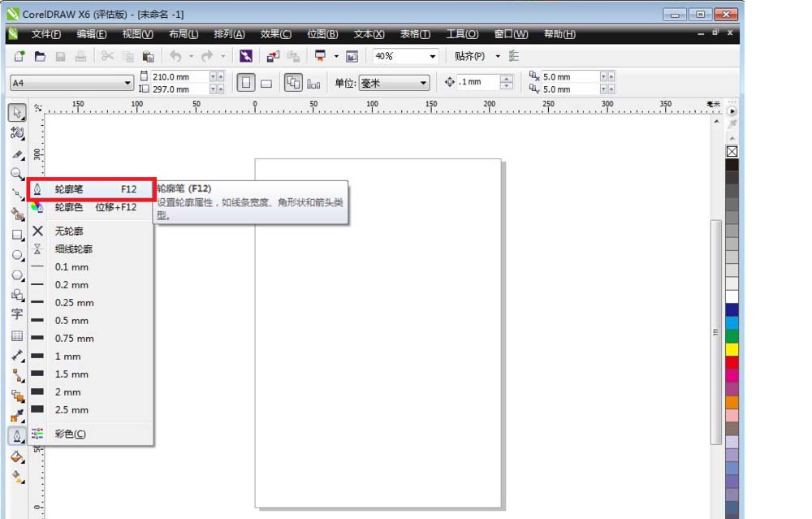Toggle portrait page orientation

(246, 83)
